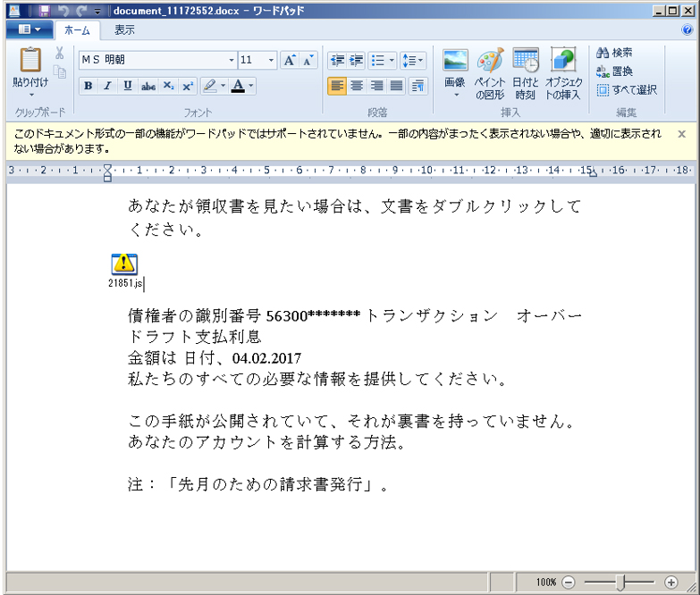Click the Copy icon

[x=59, y=71]
